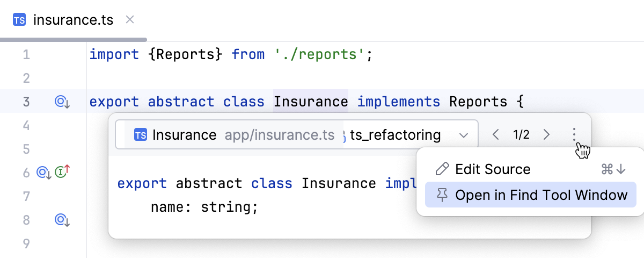
Task: Click the implemented-marker gutter icon on line 8
Action: tap(62, 219)
